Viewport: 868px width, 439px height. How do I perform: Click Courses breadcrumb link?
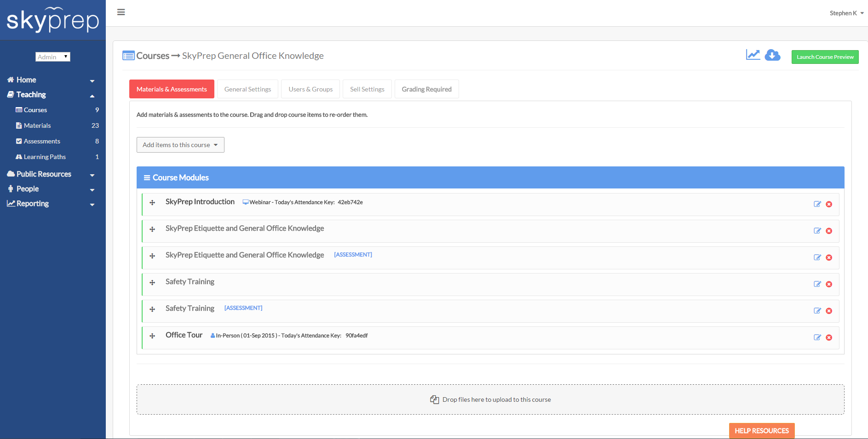click(153, 56)
